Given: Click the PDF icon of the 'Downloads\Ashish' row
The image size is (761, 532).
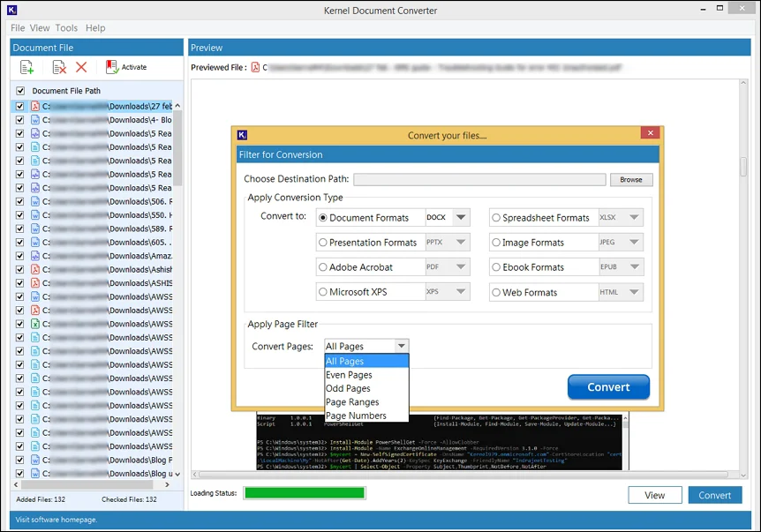Looking at the screenshot, I should 35,269.
